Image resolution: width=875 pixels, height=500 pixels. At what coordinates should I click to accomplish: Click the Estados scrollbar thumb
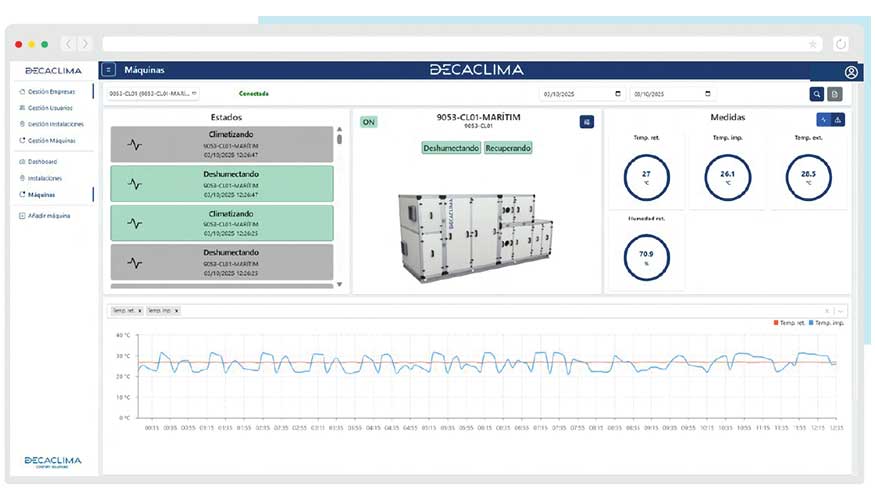(339, 139)
